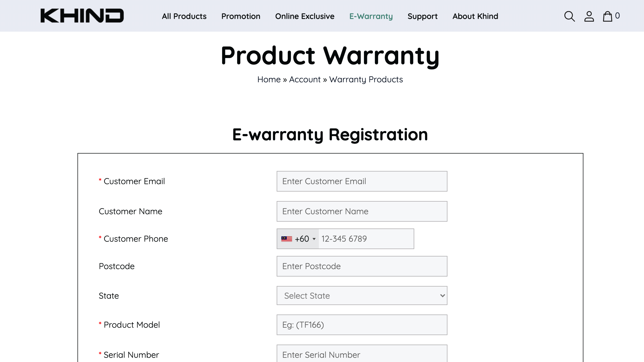Open the All Products menu
This screenshot has height=362, width=644.
click(x=184, y=16)
